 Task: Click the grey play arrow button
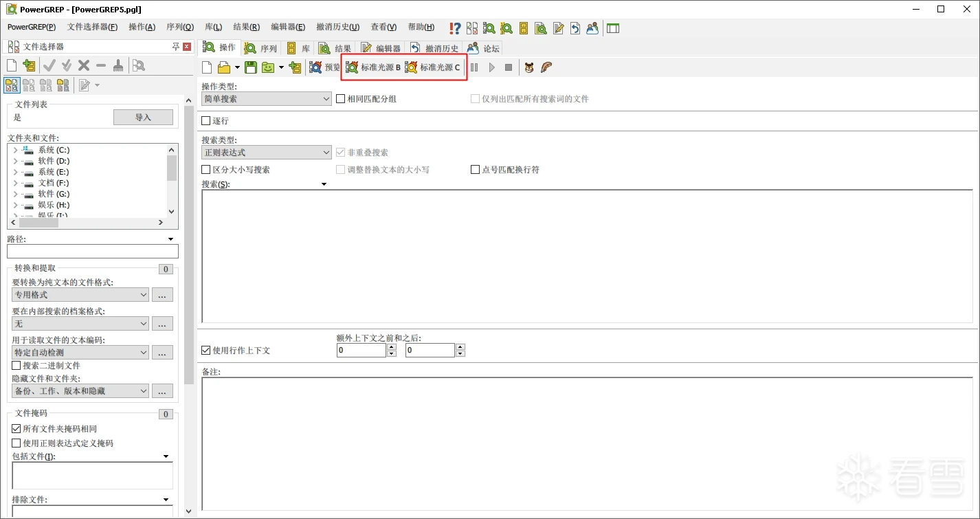(491, 67)
